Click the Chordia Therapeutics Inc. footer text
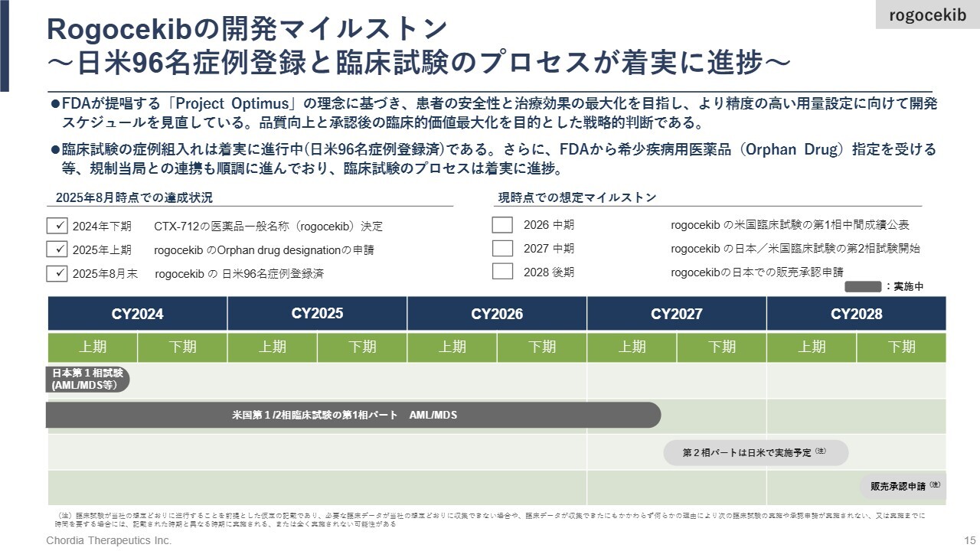 point(109,540)
